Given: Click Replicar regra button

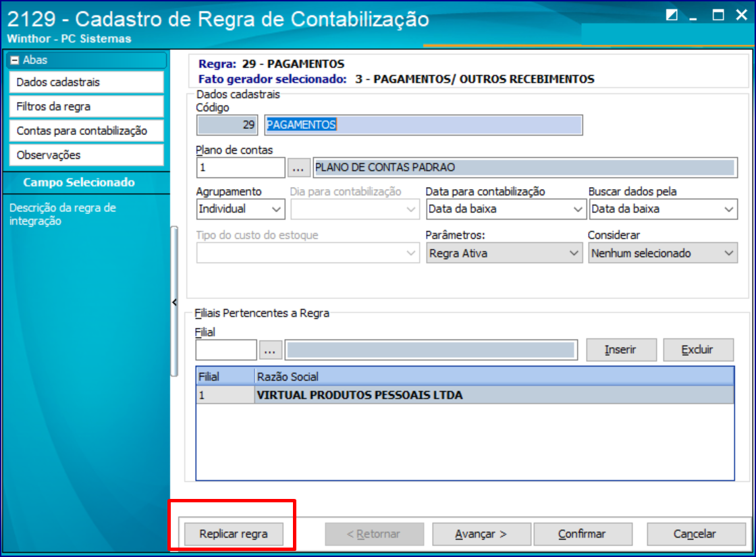Looking at the screenshot, I should (234, 534).
